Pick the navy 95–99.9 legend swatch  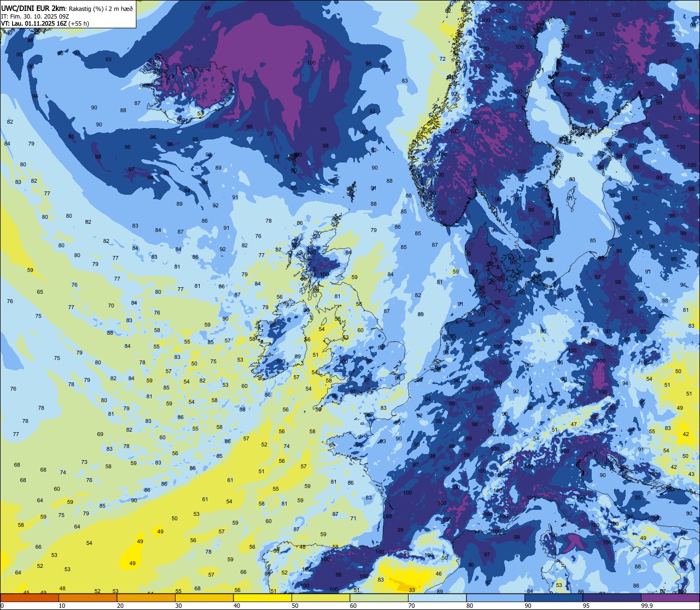[x=612, y=598]
